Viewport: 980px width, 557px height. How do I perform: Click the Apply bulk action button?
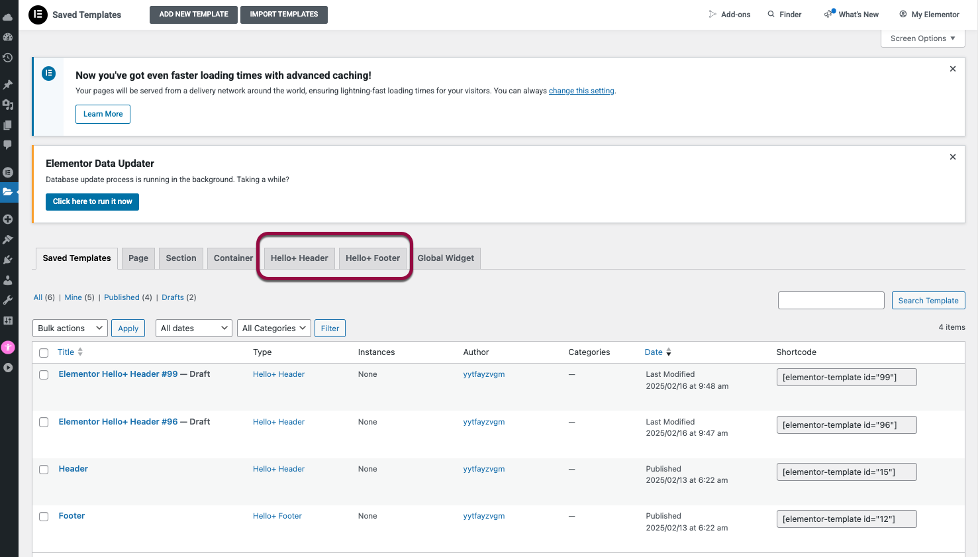tap(128, 328)
